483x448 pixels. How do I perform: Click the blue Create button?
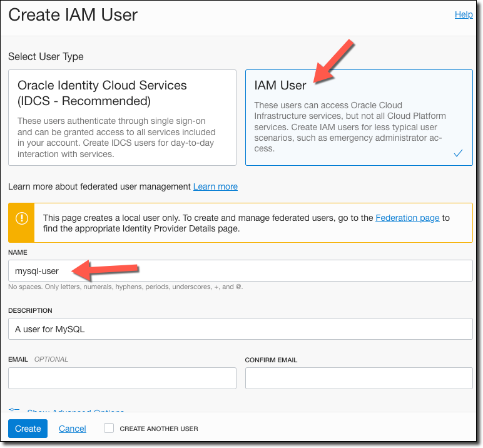tap(28, 429)
